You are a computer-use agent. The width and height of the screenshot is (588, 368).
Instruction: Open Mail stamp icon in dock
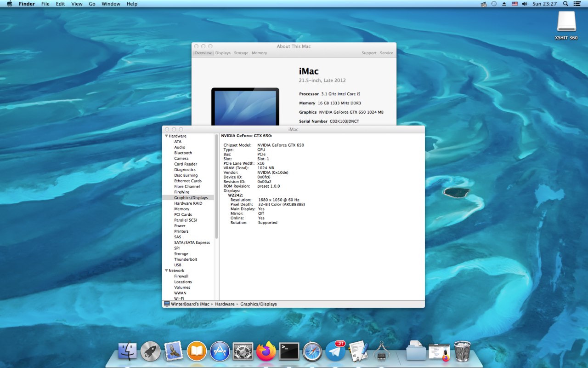[174, 351]
